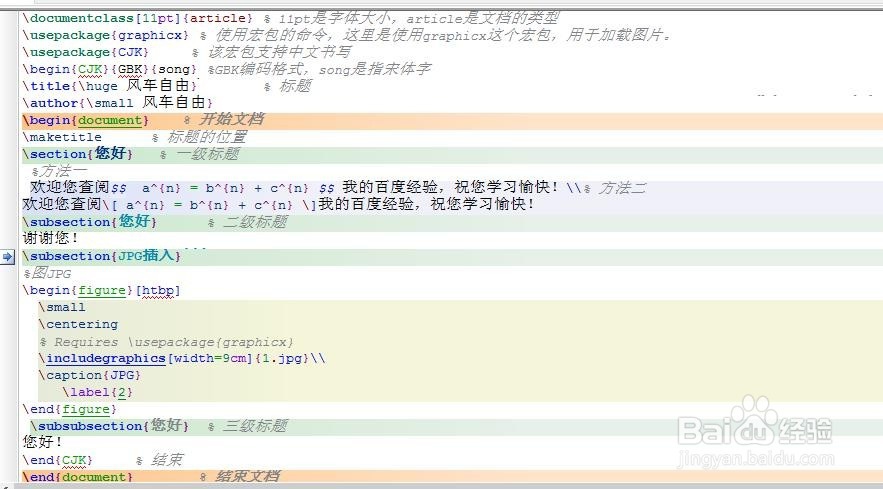Click the 方法二 comment
This screenshot has height=489, width=883.
[x=622, y=188]
